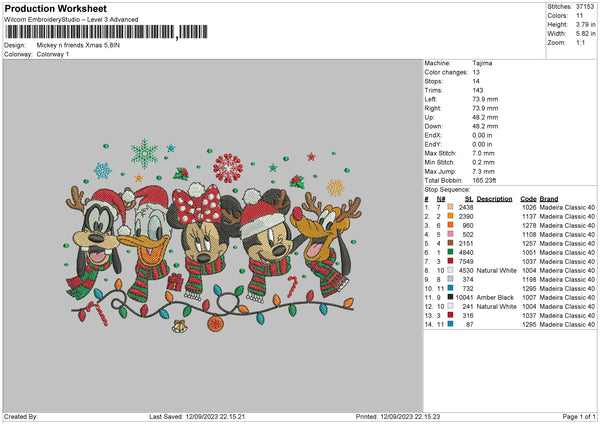Image resolution: width=600 pixels, height=424 pixels.
Task: Click the Total Bobbin value 165.23ft
Action: (x=484, y=180)
